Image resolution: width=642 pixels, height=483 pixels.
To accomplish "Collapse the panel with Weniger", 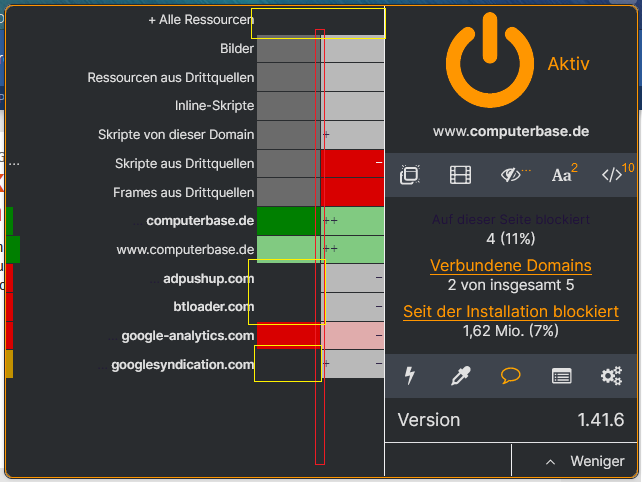I will click(575, 461).
